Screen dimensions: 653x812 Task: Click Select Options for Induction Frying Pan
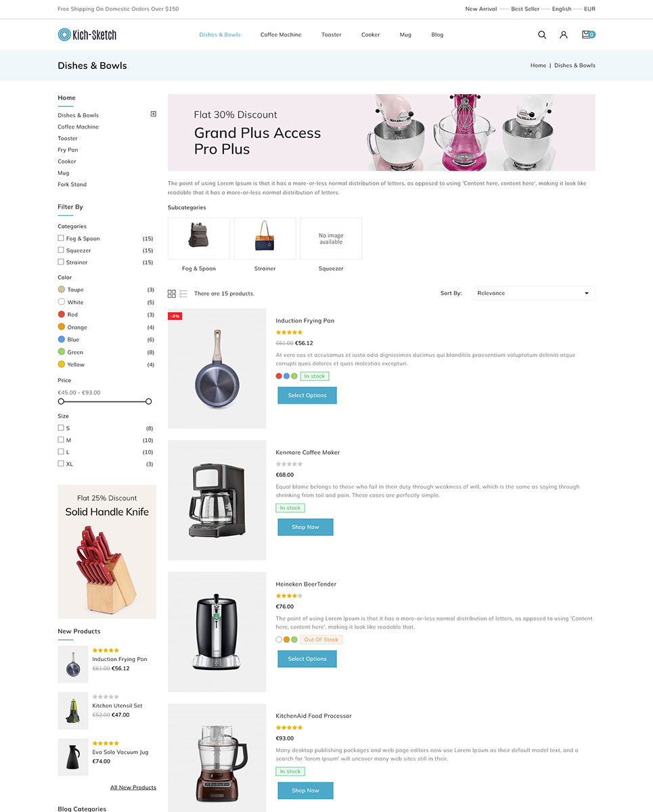click(307, 395)
